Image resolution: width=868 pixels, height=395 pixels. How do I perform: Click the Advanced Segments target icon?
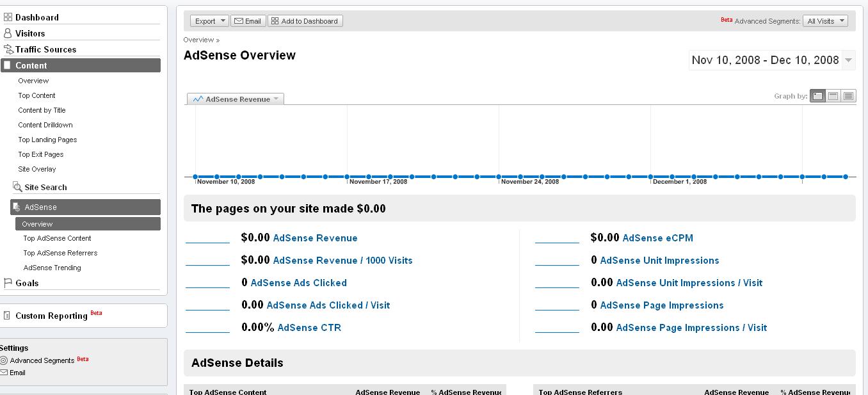4,360
